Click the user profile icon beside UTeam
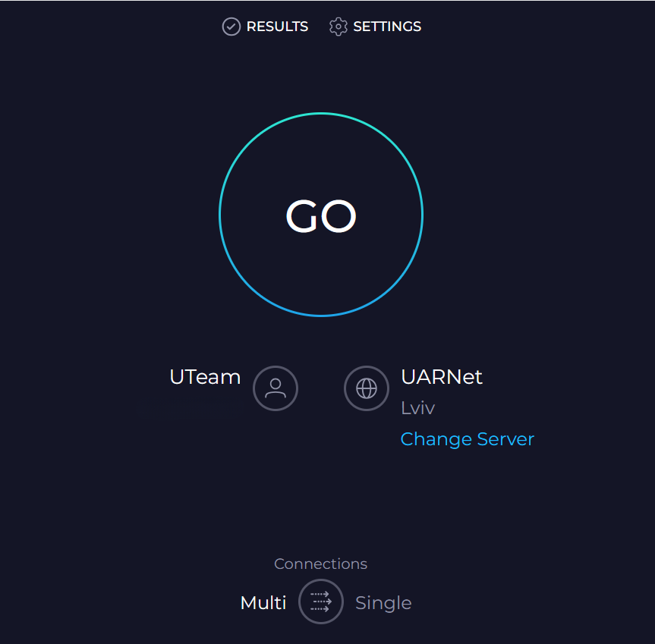The height and width of the screenshot is (644, 655). point(275,388)
